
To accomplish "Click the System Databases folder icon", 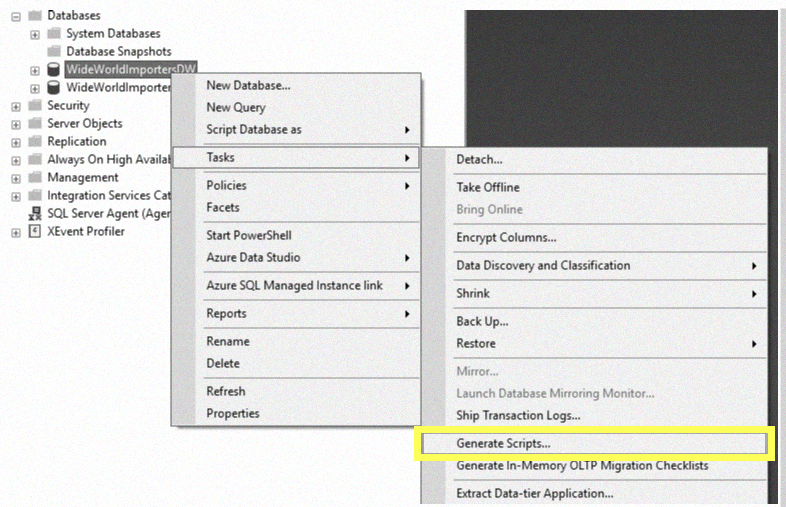I will [x=54, y=34].
